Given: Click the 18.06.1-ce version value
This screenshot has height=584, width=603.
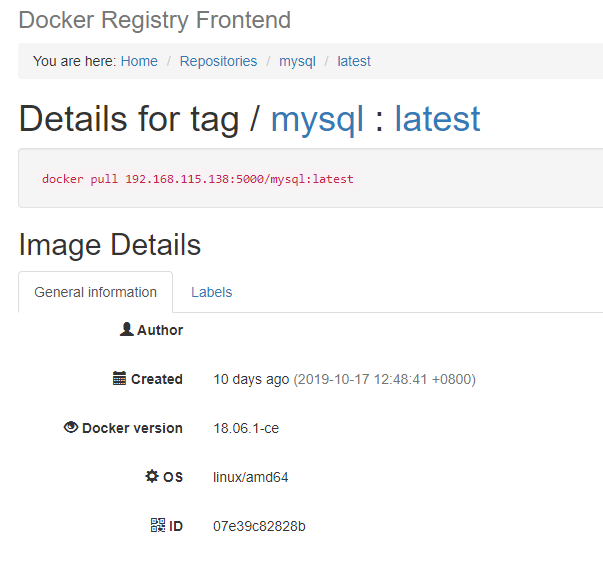Looking at the screenshot, I should (246, 428).
